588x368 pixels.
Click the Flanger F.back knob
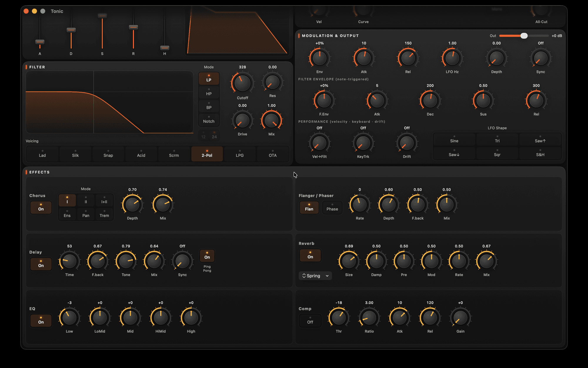tap(417, 205)
